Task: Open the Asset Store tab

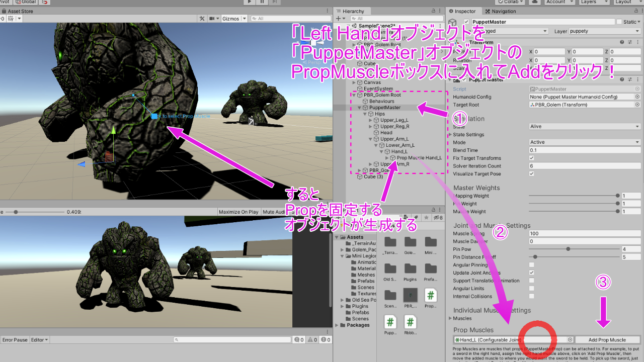Action: pyautogui.click(x=17, y=11)
